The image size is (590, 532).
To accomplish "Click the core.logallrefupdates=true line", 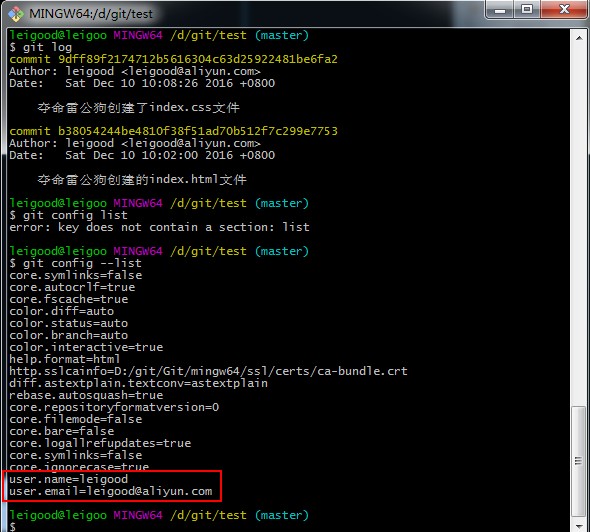I will 100,443.
